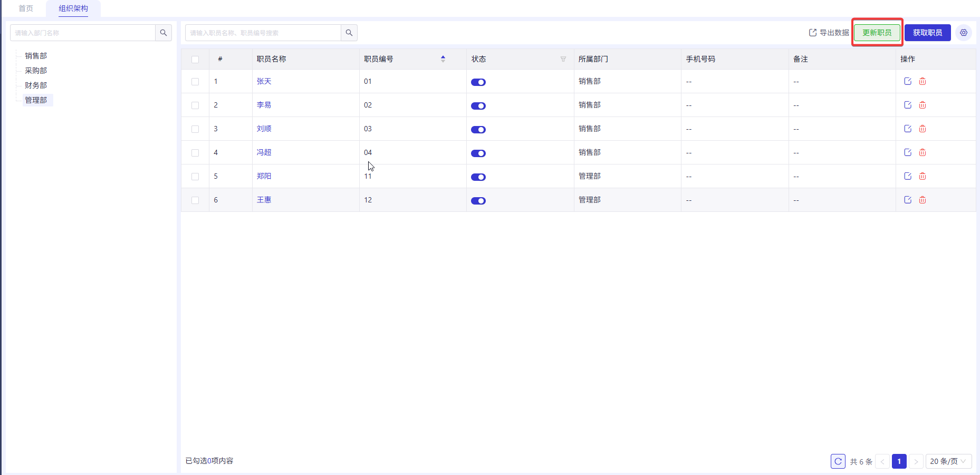The width and height of the screenshot is (980, 475).
Task: Disable status switch for 冯超
Action: (478, 153)
